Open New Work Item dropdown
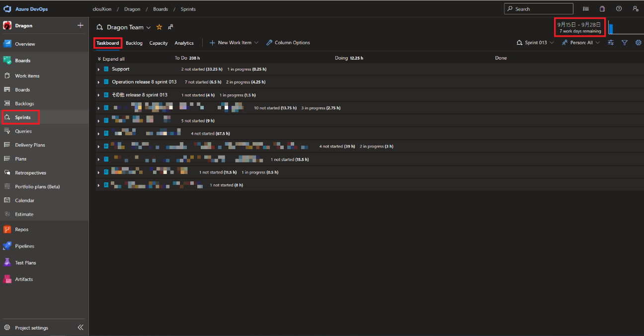This screenshot has height=336, width=644. (x=234, y=43)
